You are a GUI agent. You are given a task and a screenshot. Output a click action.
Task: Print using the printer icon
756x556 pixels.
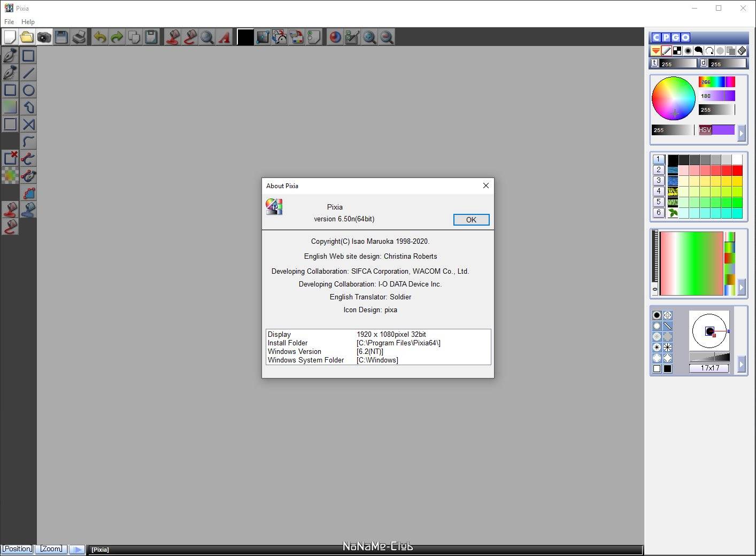tap(79, 37)
